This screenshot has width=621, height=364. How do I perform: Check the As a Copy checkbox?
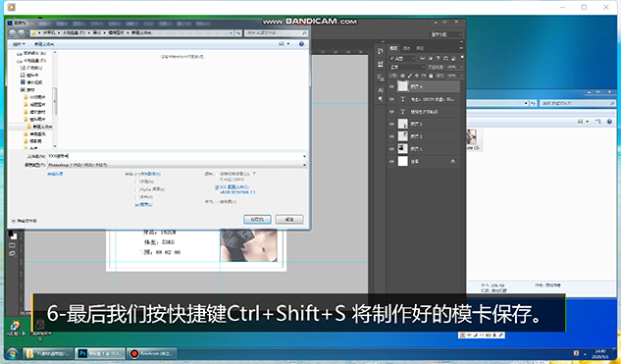coord(137,174)
